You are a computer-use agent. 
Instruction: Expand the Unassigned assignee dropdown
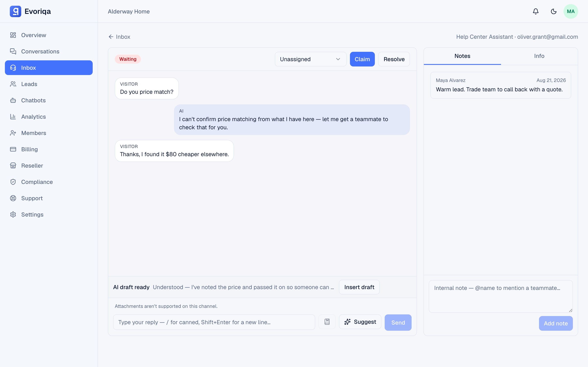310,59
